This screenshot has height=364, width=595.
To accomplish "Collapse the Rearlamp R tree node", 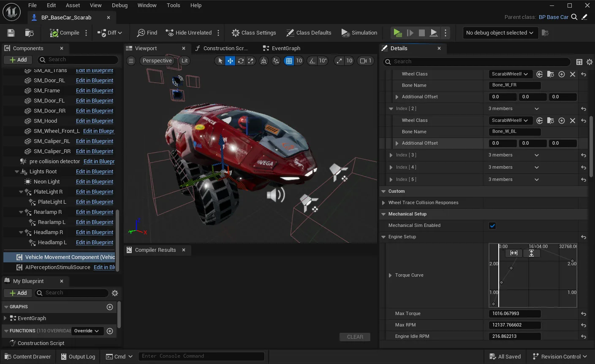I will click(21, 212).
